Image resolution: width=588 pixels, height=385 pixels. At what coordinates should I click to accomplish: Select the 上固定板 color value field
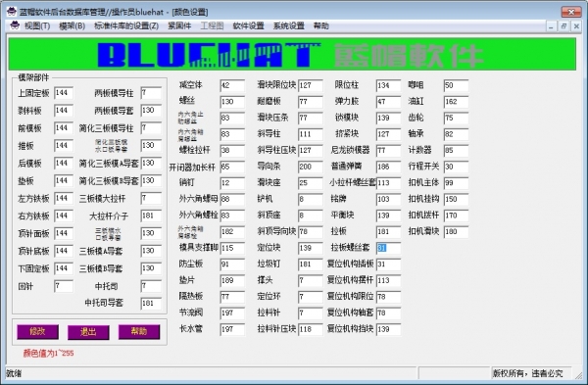tap(64, 93)
